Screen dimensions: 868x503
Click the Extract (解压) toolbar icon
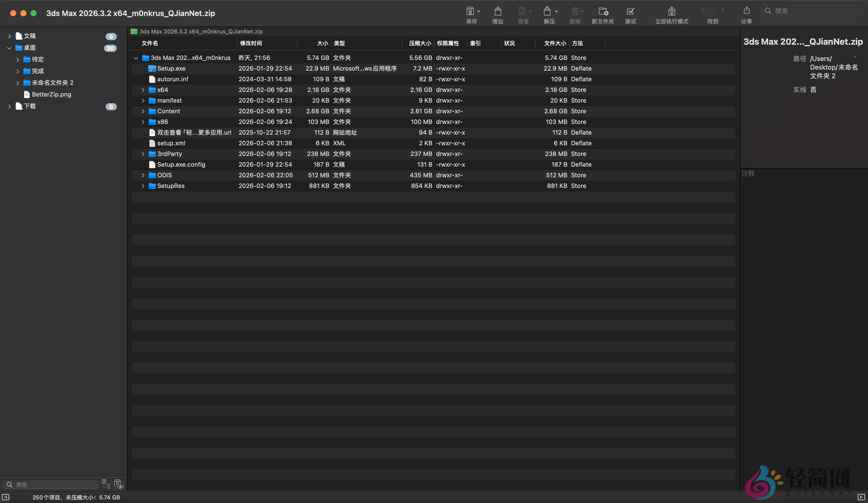click(547, 11)
